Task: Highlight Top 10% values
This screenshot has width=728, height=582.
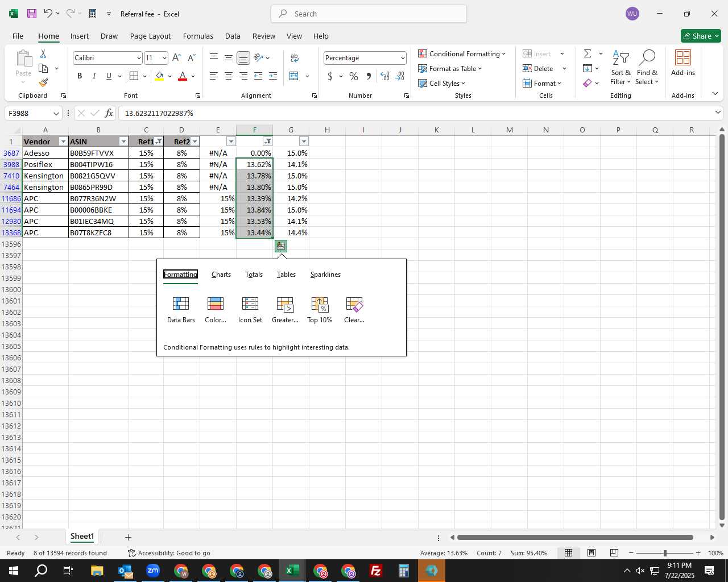Action: click(320, 310)
